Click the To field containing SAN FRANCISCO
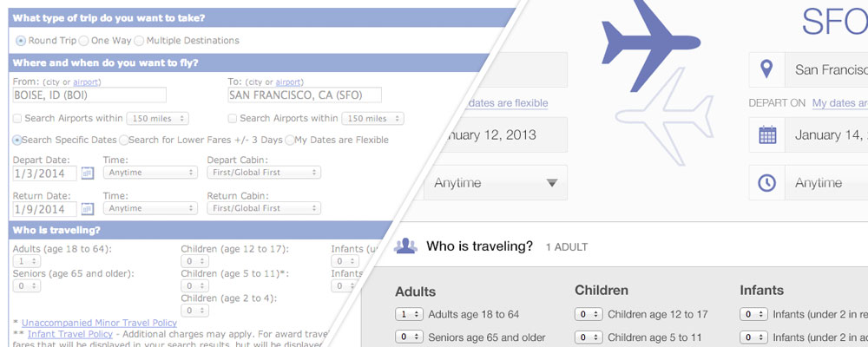The height and width of the screenshot is (347, 868). [304, 95]
